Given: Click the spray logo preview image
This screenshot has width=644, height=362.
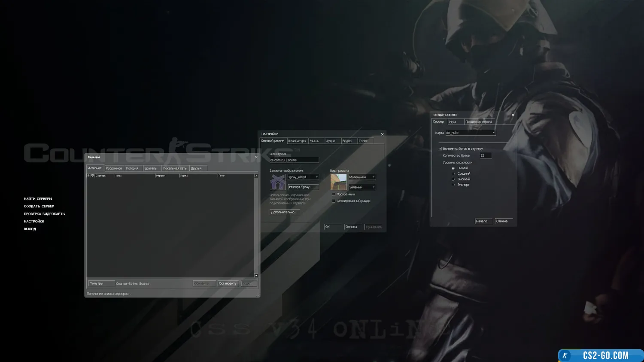Looking at the screenshot, I should (x=278, y=183).
